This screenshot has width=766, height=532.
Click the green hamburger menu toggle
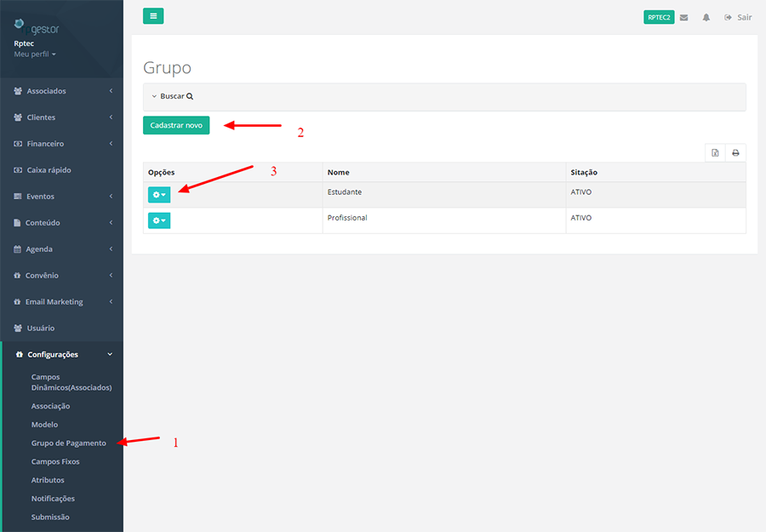[153, 16]
